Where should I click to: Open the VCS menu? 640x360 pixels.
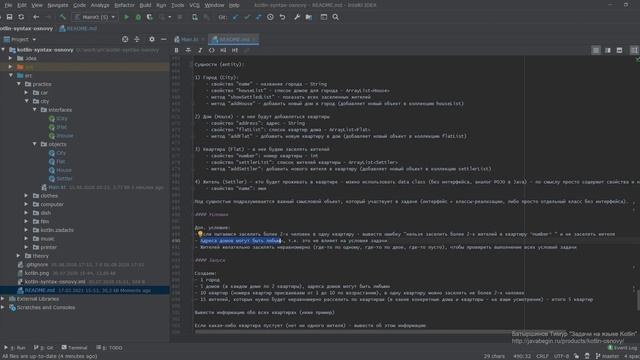[x=195, y=5]
